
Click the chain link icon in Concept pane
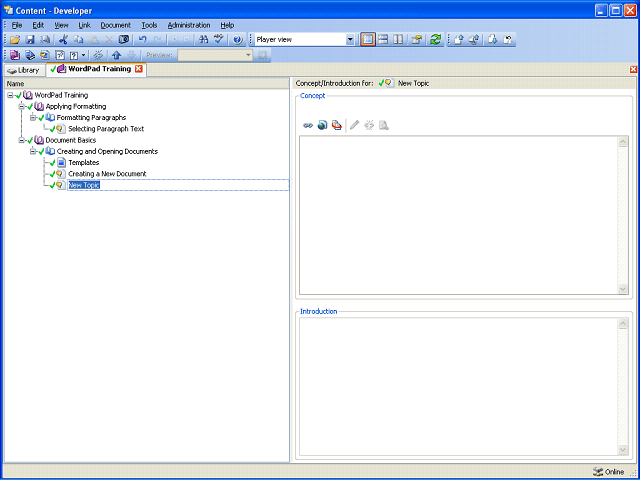308,125
